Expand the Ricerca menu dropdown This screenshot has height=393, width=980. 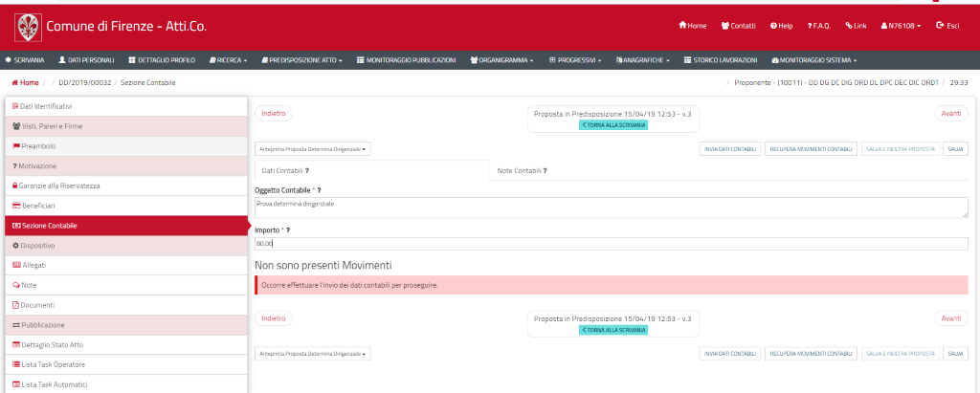point(228,59)
